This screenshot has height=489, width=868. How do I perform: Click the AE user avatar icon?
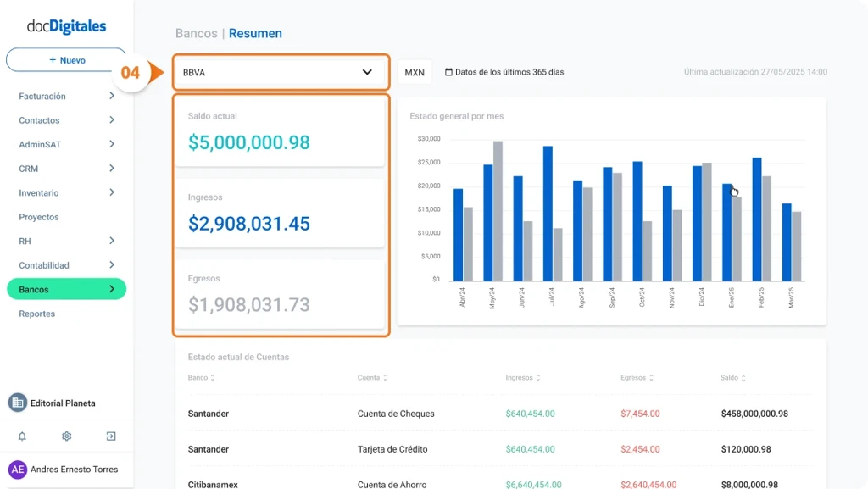[x=16, y=469]
